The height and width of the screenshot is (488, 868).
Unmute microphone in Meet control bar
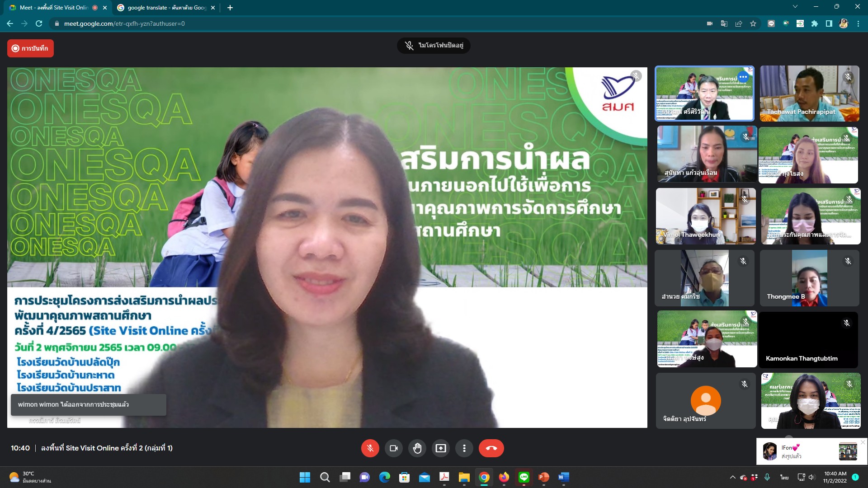point(370,448)
